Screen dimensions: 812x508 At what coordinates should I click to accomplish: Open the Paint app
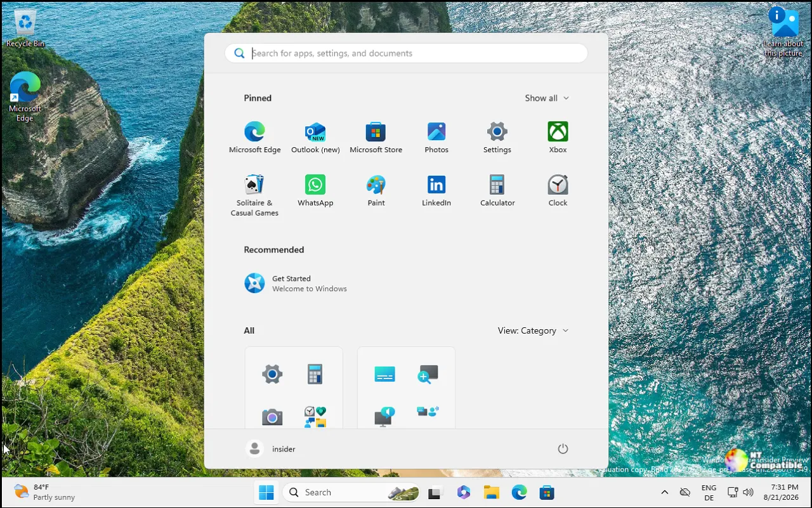click(376, 191)
